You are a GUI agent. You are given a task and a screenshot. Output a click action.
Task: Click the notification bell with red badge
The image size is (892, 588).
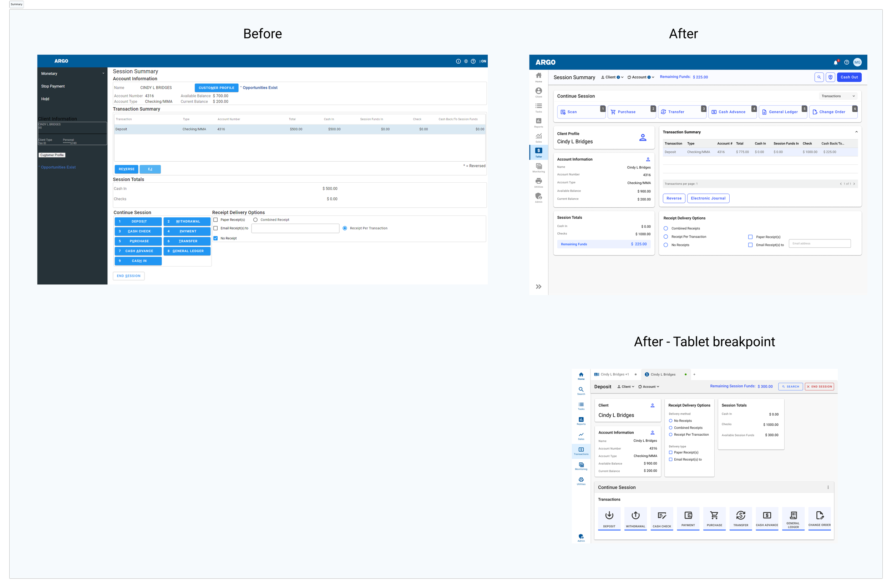[835, 63]
